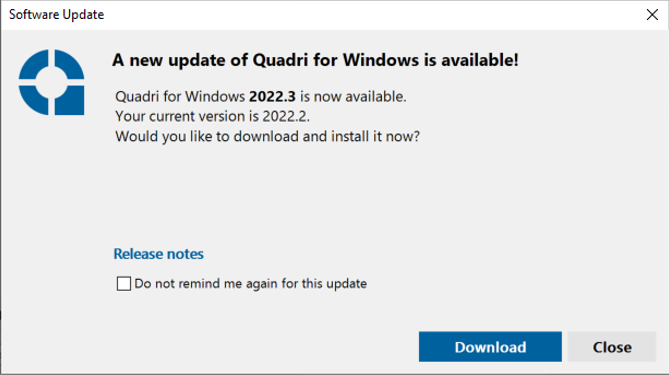This screenshot has width=669, height=375.
Task: Start the update with the Download button
Action: point(490,347)
